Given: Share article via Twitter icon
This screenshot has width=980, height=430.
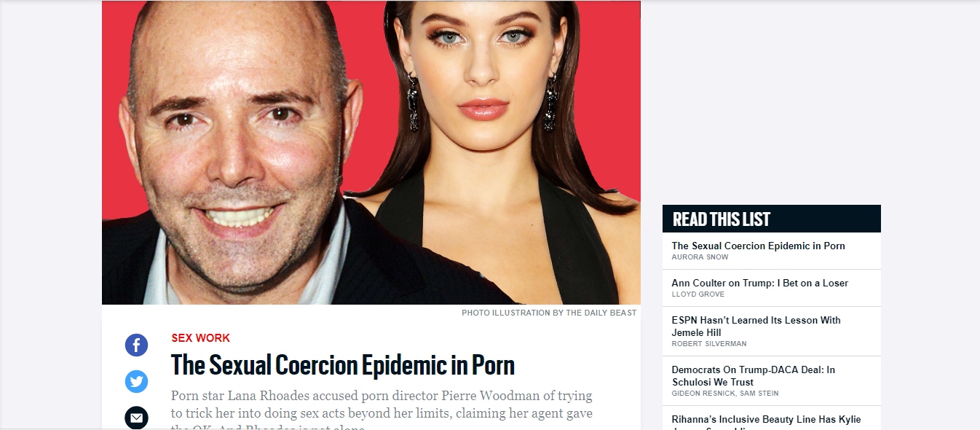Looking at the screenshot, I should pyautogui.click(x=136, y=381).
